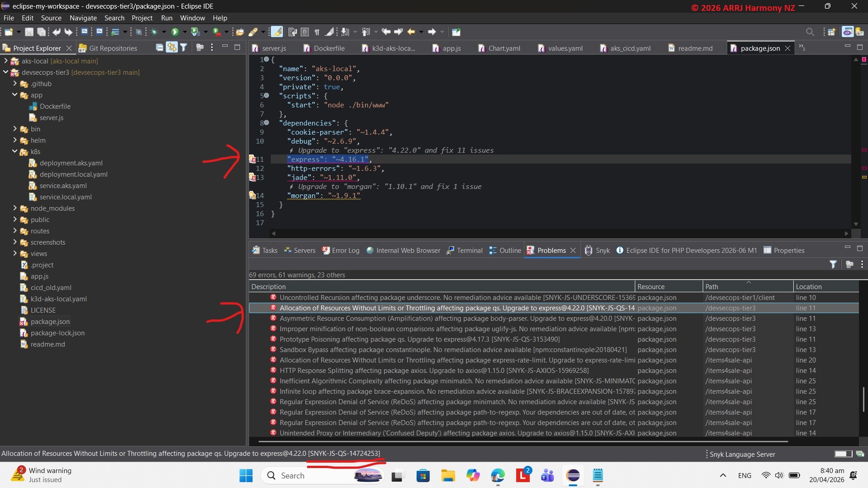
Task: Open the File menu
Action: coord(9,18)
